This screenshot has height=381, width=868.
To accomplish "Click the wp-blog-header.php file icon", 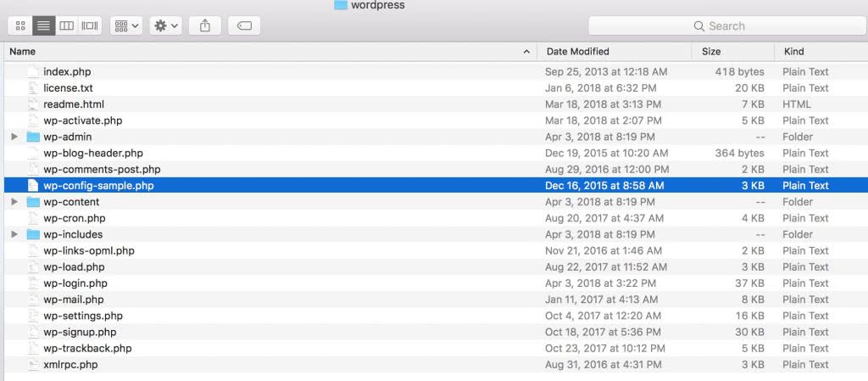I will 33,153.
